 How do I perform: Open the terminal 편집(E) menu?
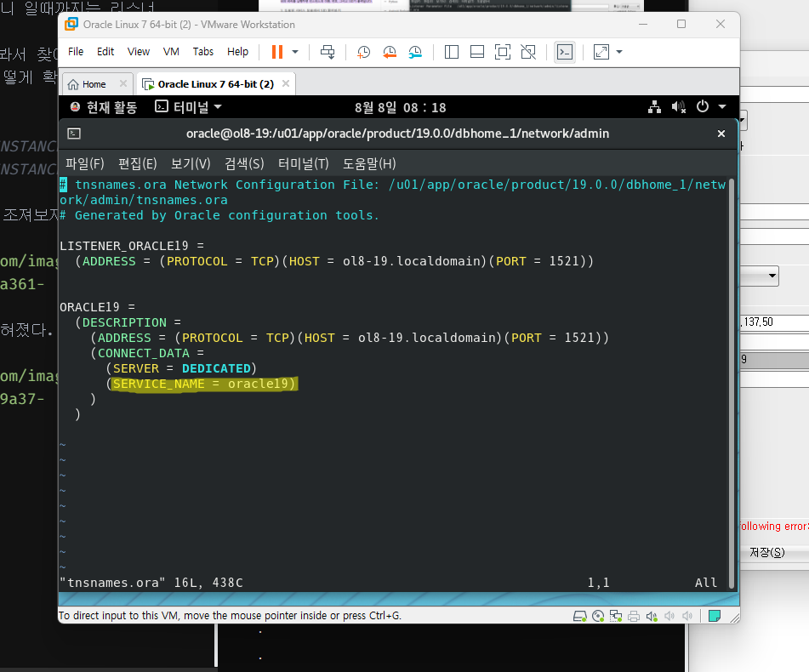pos(137,164)
